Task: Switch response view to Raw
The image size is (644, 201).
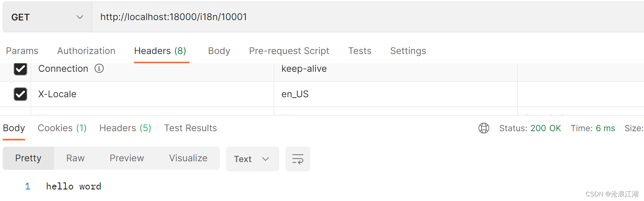Action: point(76,158)
